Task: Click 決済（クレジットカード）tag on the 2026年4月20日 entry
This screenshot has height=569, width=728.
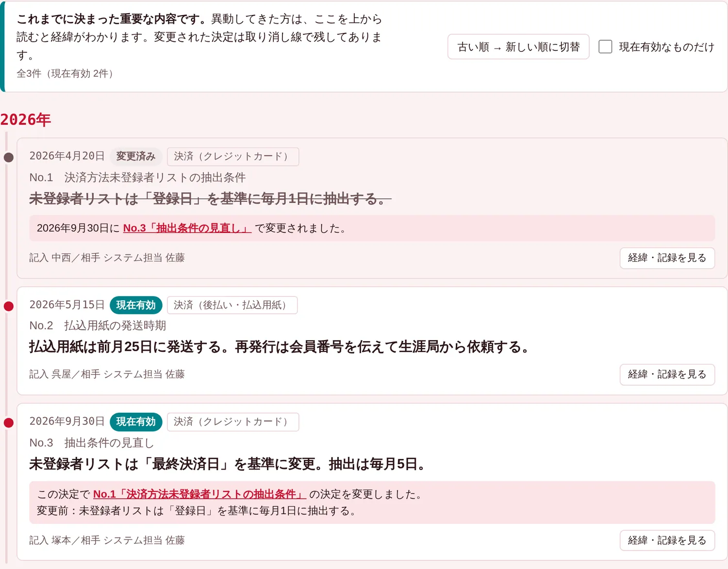Action: pos(233,156)
